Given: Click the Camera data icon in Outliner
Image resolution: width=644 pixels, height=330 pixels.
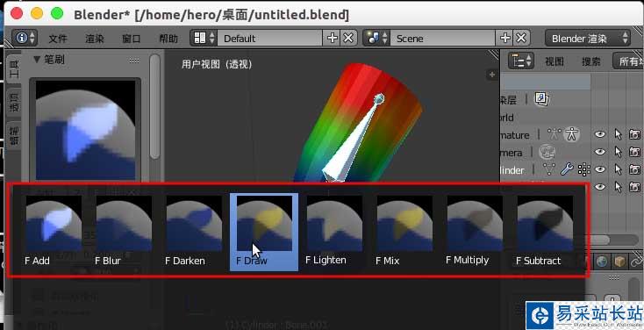Looking at the screenshot, I should coord(547,152).
